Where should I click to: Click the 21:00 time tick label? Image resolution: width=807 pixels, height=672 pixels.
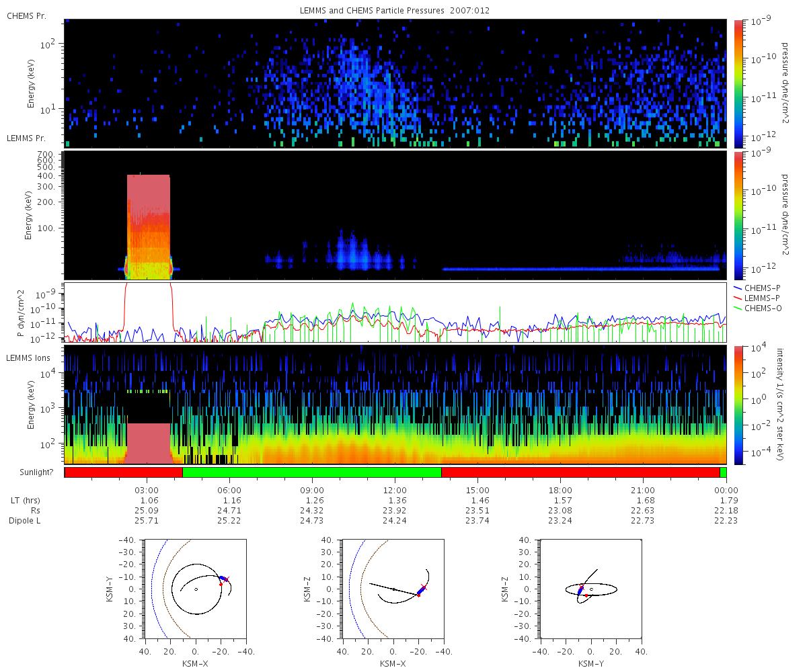coord(644,490)
